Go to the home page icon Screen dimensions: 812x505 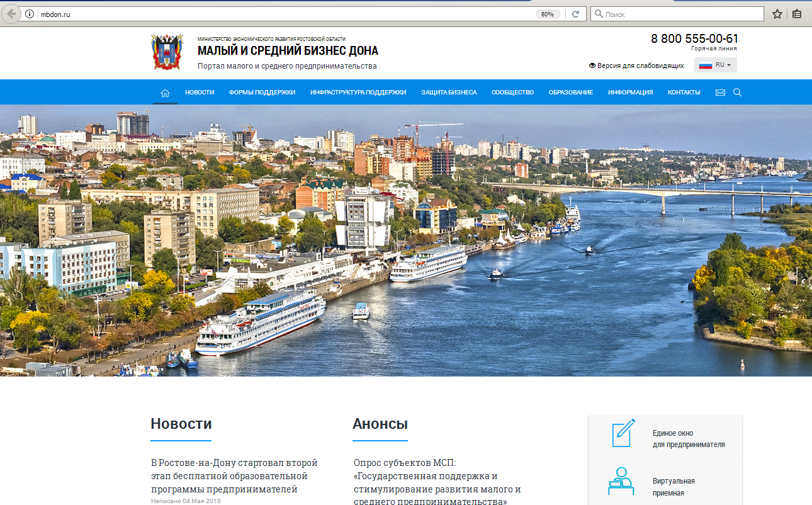tap(165, 93)
